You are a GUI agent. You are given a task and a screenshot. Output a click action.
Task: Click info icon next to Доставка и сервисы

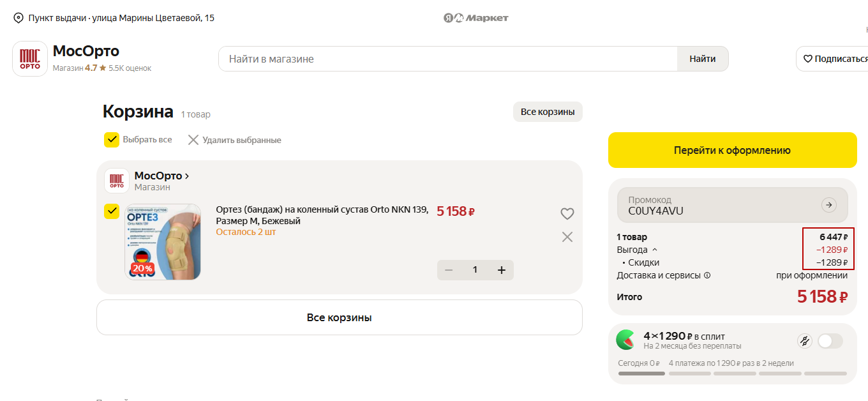(x=707, y=276)
